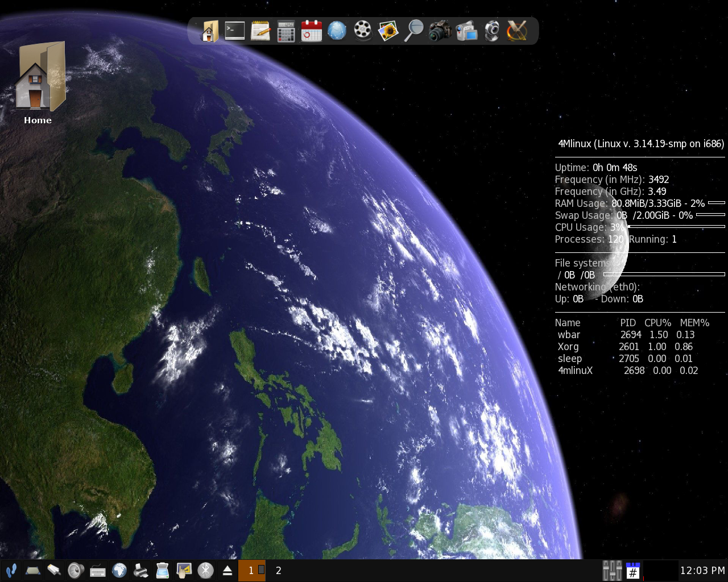Viewport: 728px width, 582px height.
Task: Click the eject media icon
Action: [227, 570]
